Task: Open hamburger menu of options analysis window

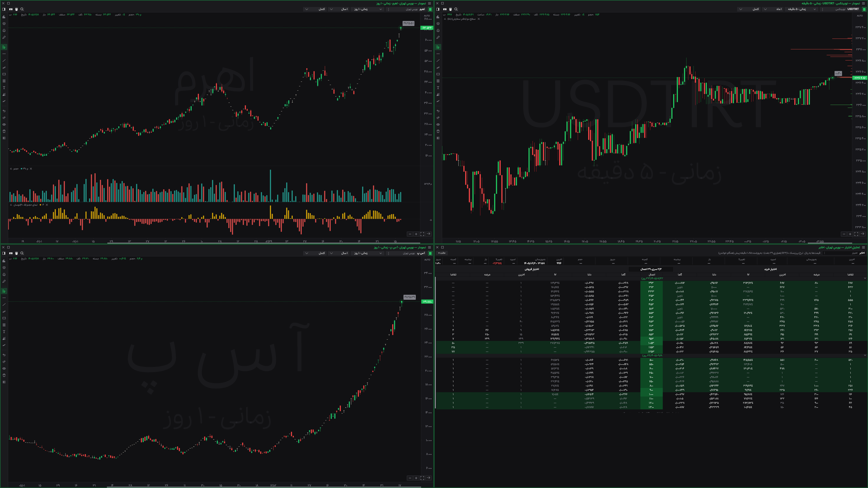Action: click(863, 247)
